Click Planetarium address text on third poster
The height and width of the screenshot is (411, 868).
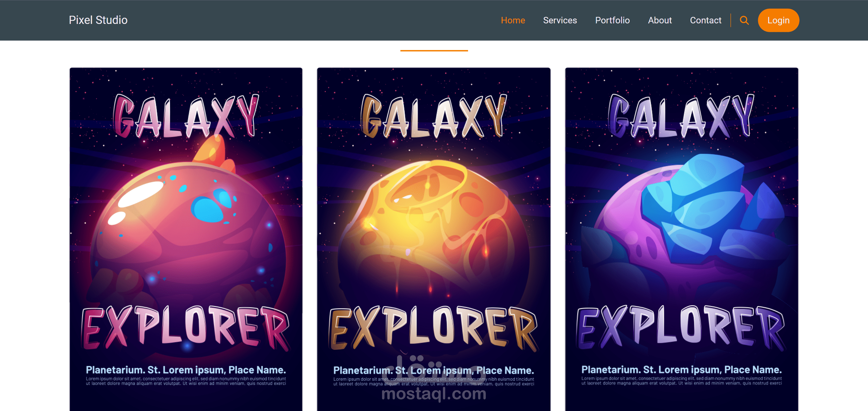click(681, 370)
